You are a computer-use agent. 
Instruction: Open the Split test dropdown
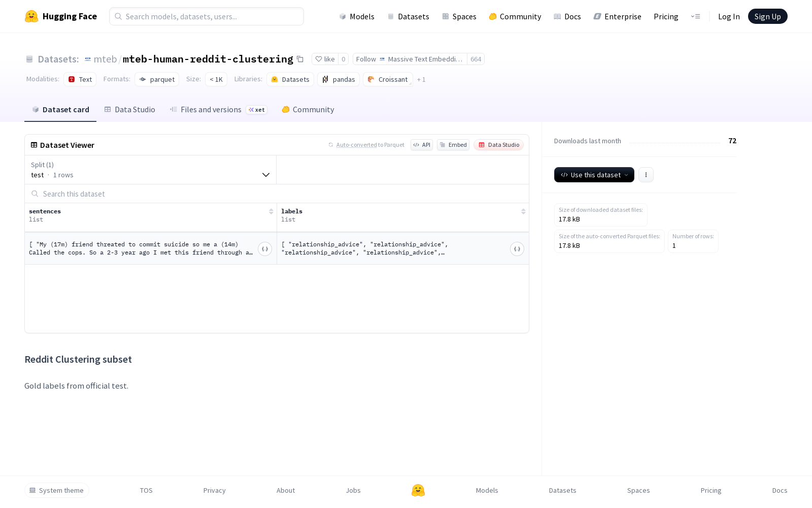(151, 170)
